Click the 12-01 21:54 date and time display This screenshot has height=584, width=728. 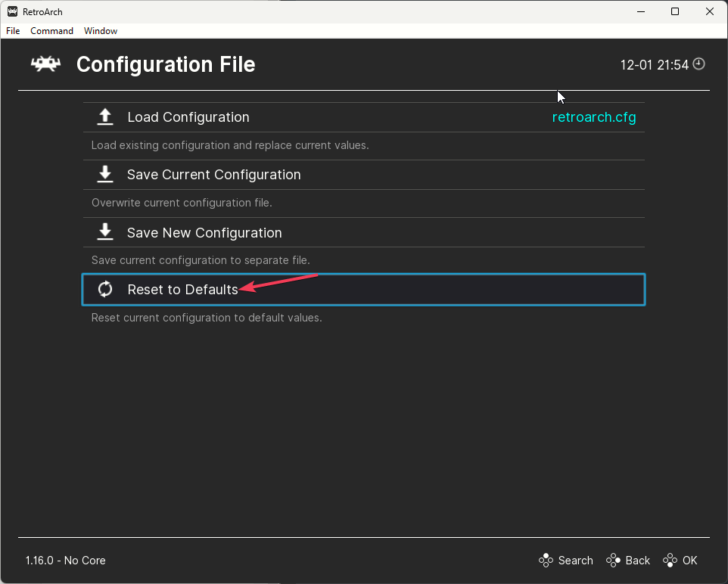point(655,65)
